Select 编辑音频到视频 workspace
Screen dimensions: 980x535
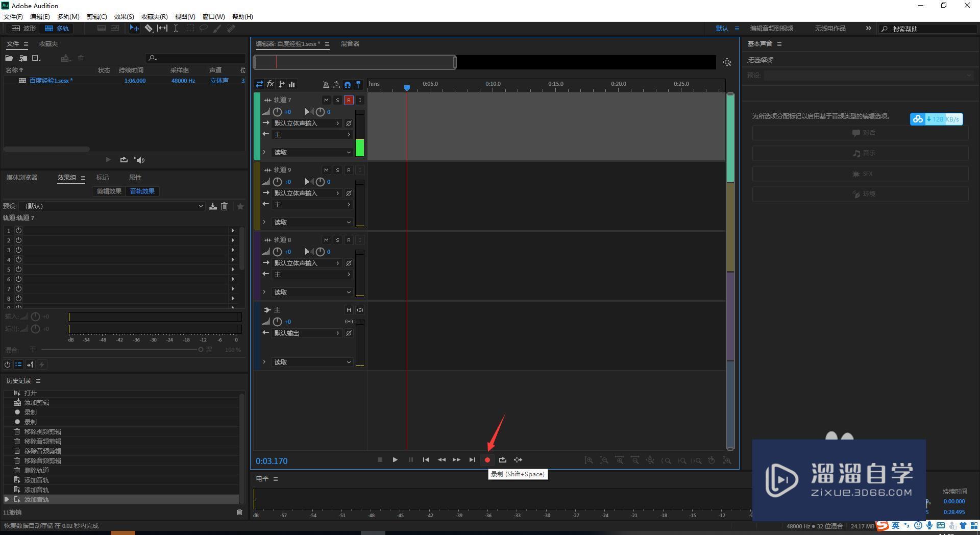pos(772,29)
